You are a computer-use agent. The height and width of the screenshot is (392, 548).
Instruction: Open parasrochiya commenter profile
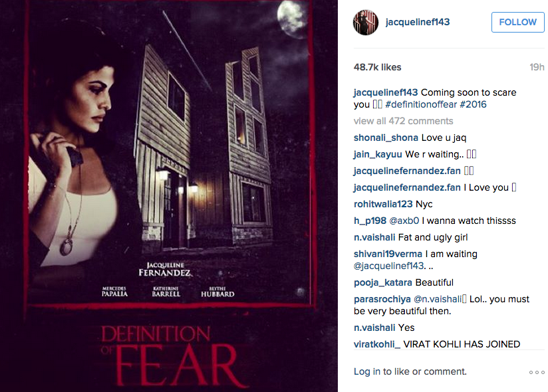point(382,299)
